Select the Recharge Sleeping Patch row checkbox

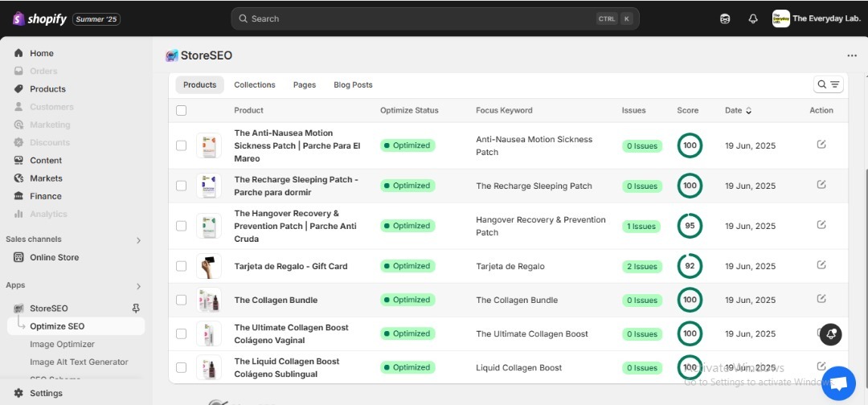click(x=181, y=186)
